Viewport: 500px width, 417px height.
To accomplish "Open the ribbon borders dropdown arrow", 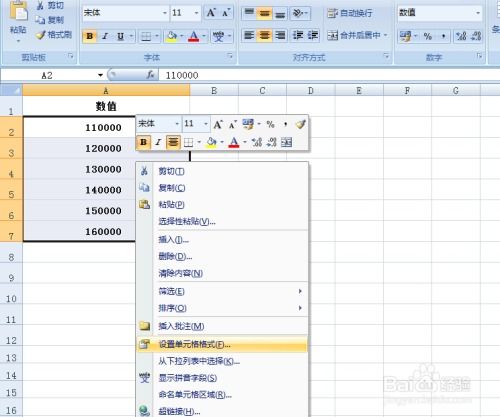I will (x=156, y=36).
